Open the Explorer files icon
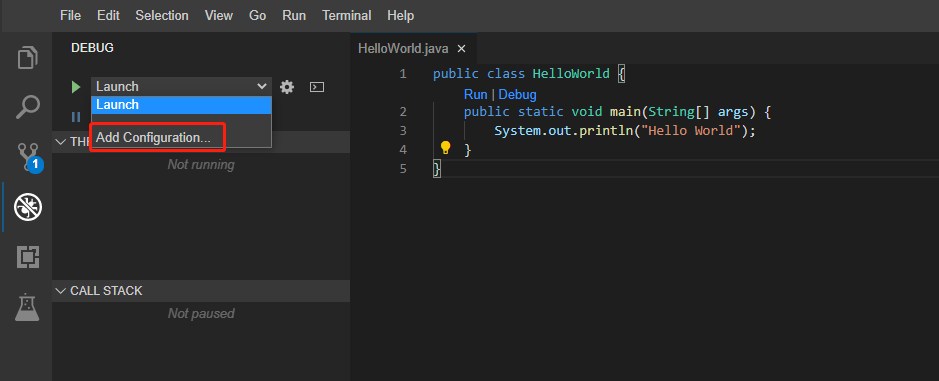This screenshot has height=381, width=939. tap(28, 58)
